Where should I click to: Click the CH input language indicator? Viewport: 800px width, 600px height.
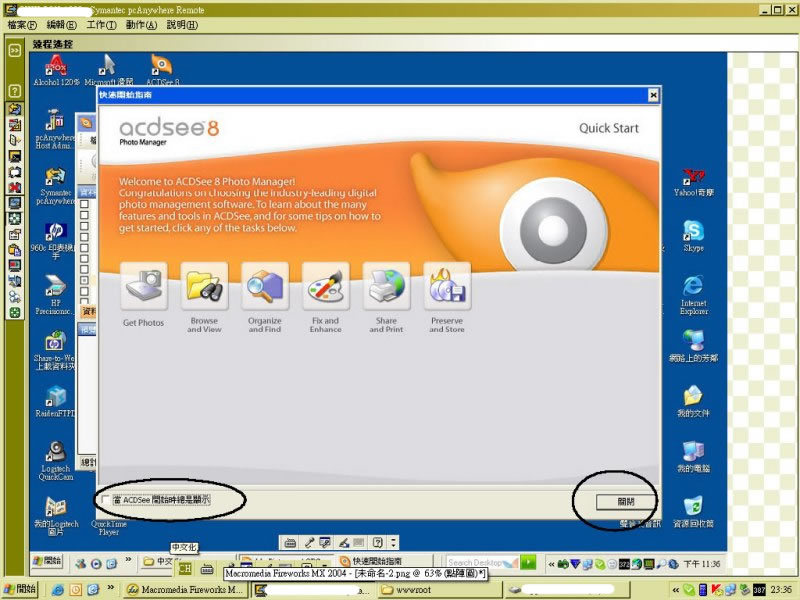[x=185, y=568]
